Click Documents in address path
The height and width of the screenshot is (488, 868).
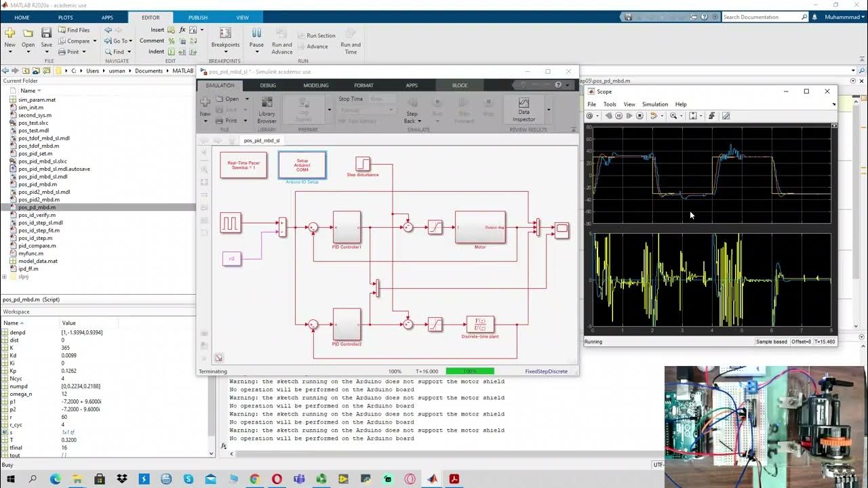tap(149, 70)
